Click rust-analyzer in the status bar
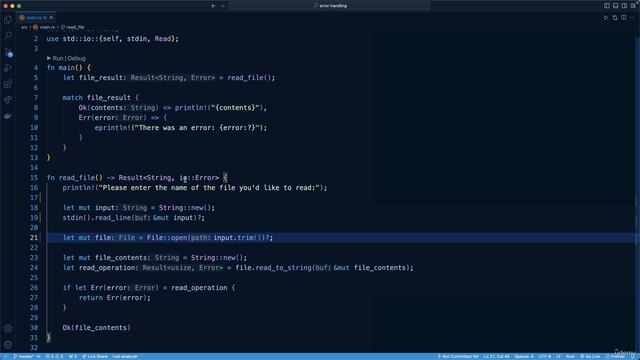Viewport: 640px width, 360px height. 125,356
